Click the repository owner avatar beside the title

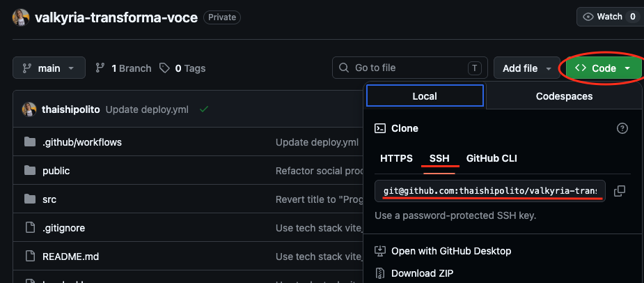click(x=21, y=17)
